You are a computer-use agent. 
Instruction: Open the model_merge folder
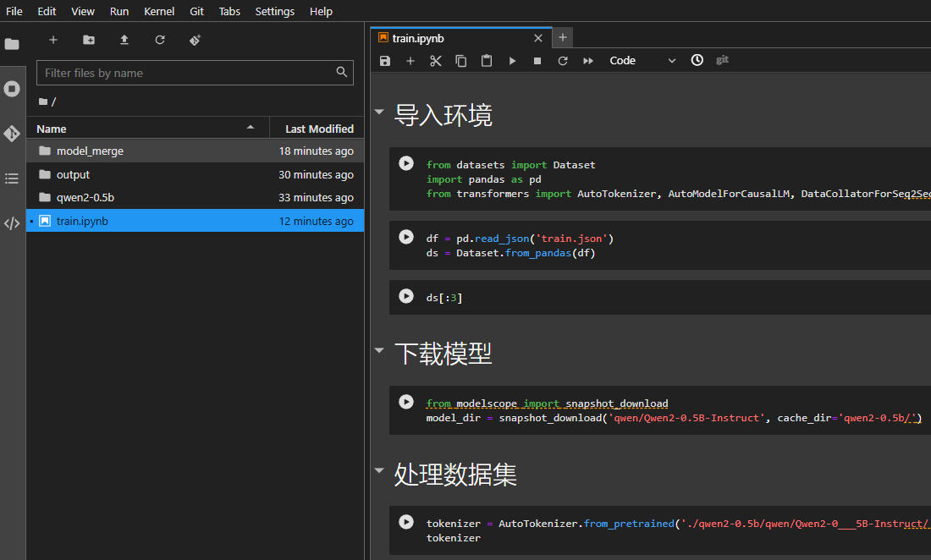click(90, 151)
